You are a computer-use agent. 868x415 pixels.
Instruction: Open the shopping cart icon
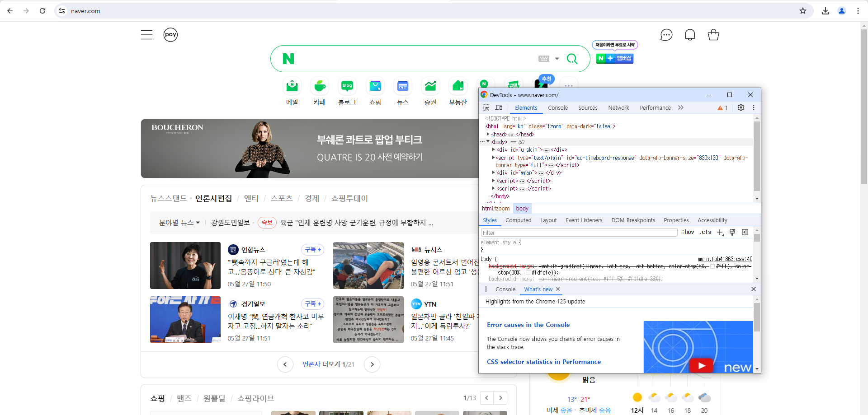pyautogui.click(x=713, y=35)
